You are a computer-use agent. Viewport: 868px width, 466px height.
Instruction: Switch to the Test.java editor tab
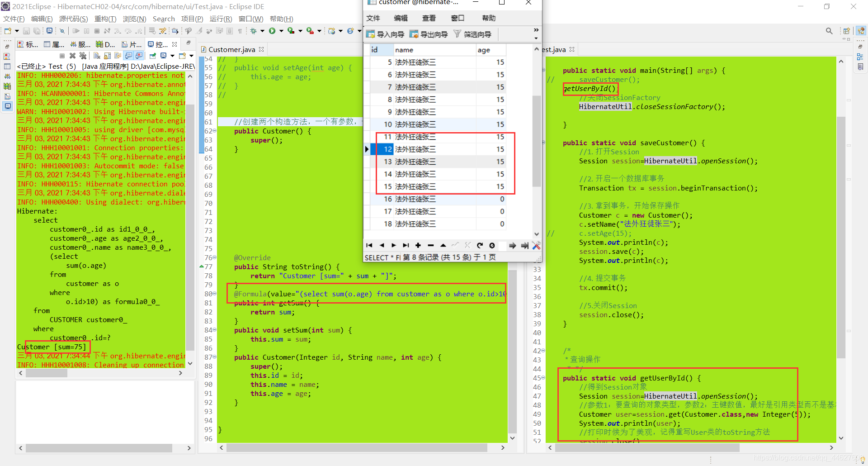pyautogui.click(x=553, y=49)
